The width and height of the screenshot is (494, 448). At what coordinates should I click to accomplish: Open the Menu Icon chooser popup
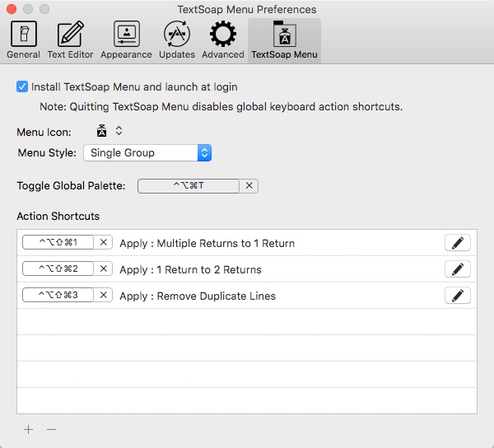click(x=110, y=131)
